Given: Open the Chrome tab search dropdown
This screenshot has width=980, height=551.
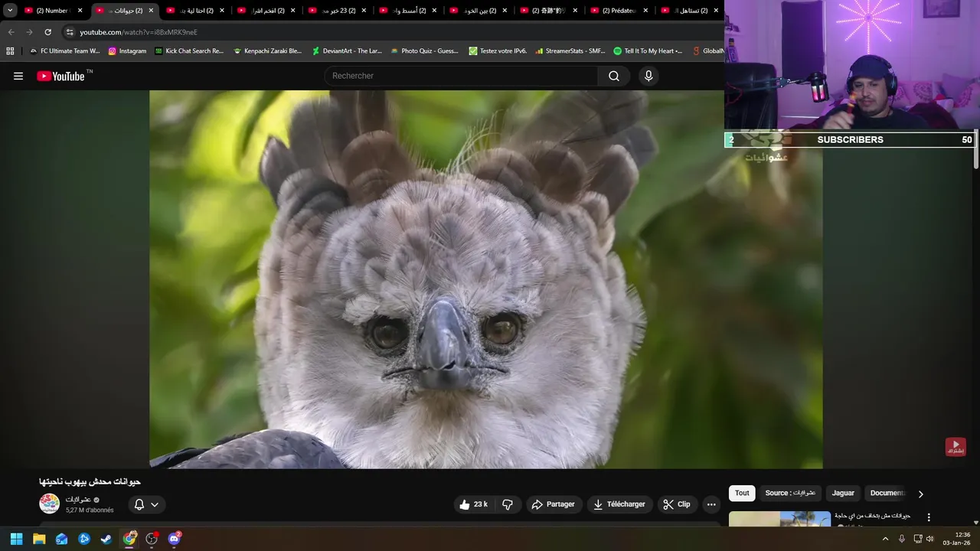Looking at the screenshot, I should pos(10,11).
